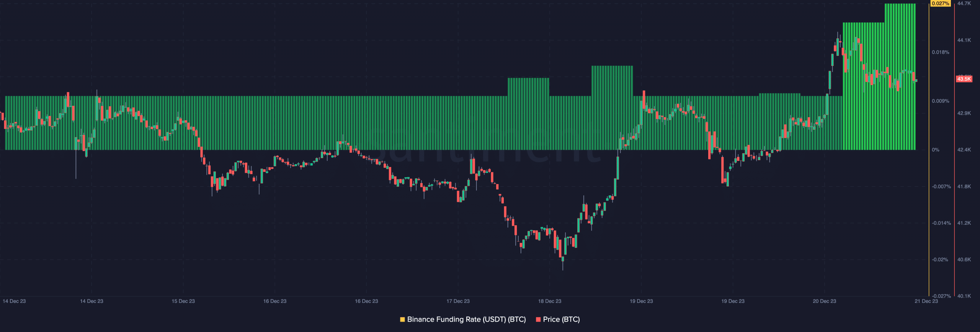Toggle Binance Funding Rate (USDT) (BTC) legend
This screenshot has width=980, height=332.
point(463,319)
